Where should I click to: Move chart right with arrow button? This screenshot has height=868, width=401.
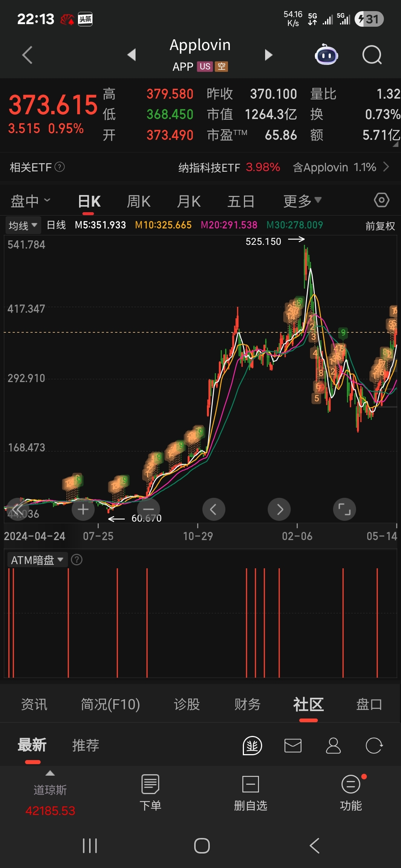click(279, 509)
